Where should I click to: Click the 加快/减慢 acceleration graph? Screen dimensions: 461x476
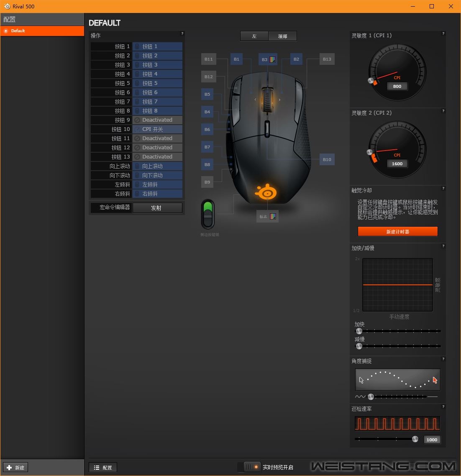point(397,285)
